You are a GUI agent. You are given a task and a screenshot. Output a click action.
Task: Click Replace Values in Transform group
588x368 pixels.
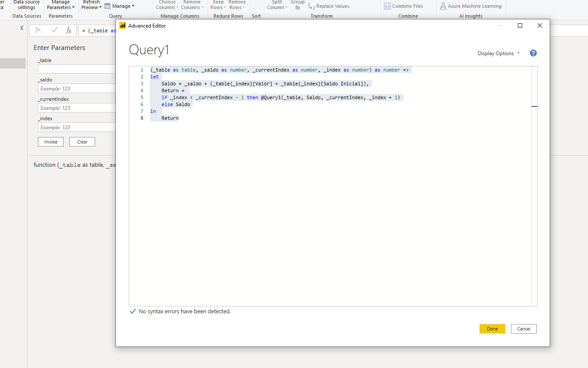coord(328,6)
